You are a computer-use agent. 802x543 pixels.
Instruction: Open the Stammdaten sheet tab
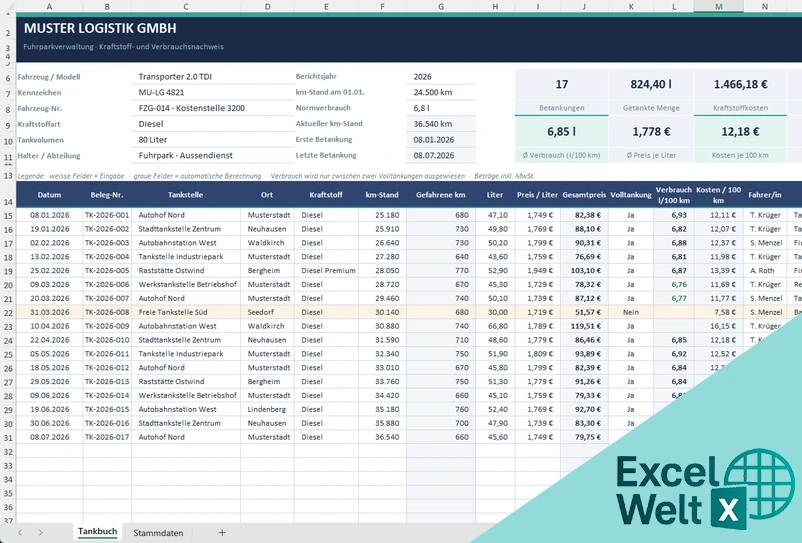[x=158, y=533]
